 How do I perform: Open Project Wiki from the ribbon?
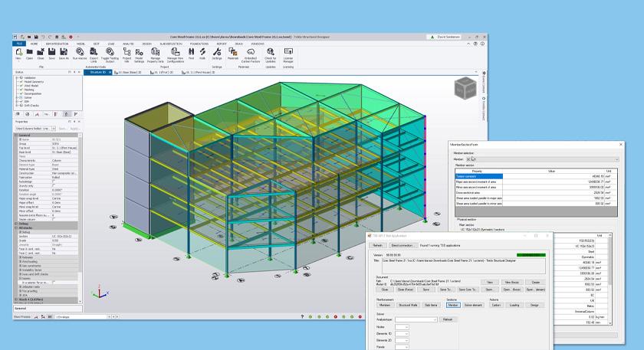[127, 52]
